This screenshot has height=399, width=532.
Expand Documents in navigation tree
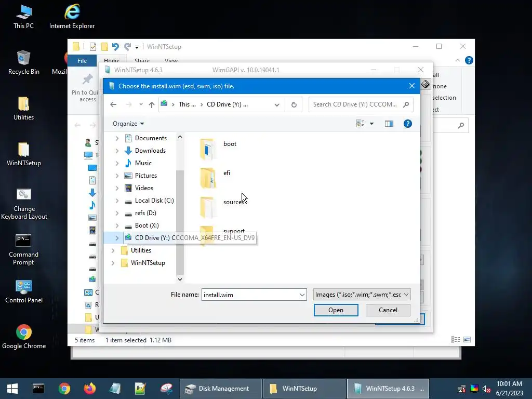point(117,138)
